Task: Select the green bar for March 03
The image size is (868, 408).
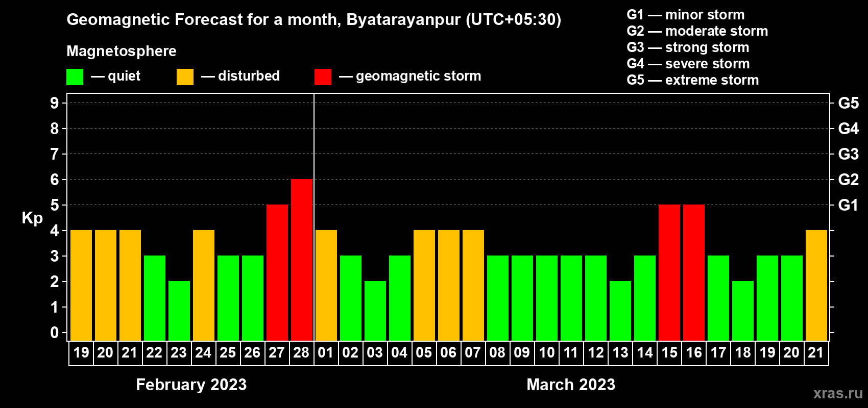Action: pos(375,311)
